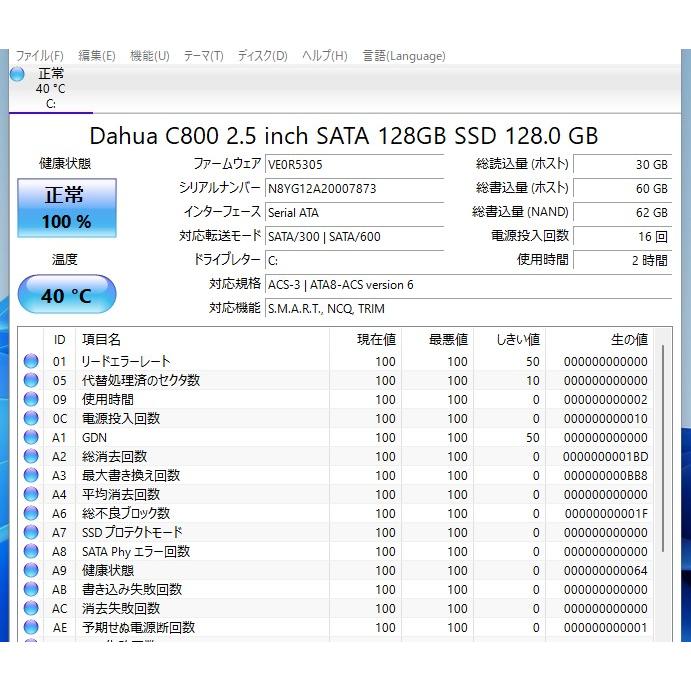The image size is (691, 691).
Task: Open the テーマ(T) menu
Action: pos(203,56)
